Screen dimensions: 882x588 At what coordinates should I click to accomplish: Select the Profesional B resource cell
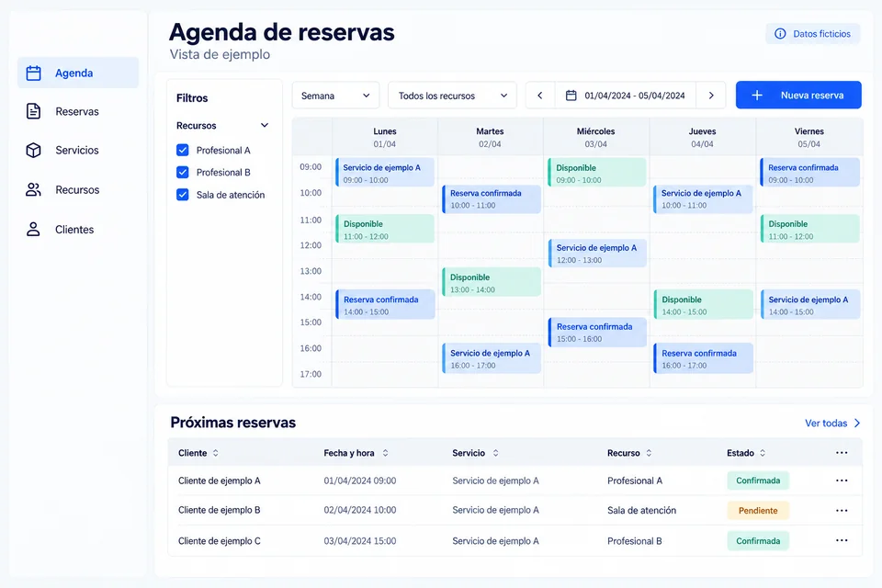click(x=635, y=541)
